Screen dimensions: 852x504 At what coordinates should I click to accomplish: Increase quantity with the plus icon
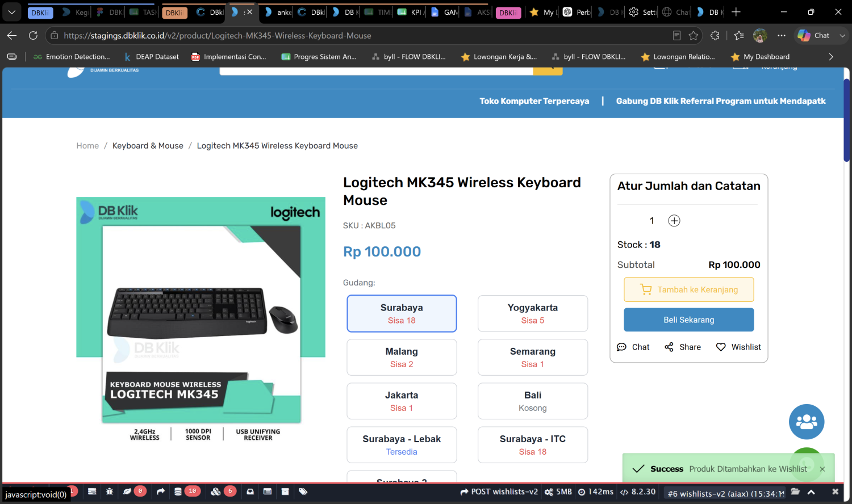674,221
